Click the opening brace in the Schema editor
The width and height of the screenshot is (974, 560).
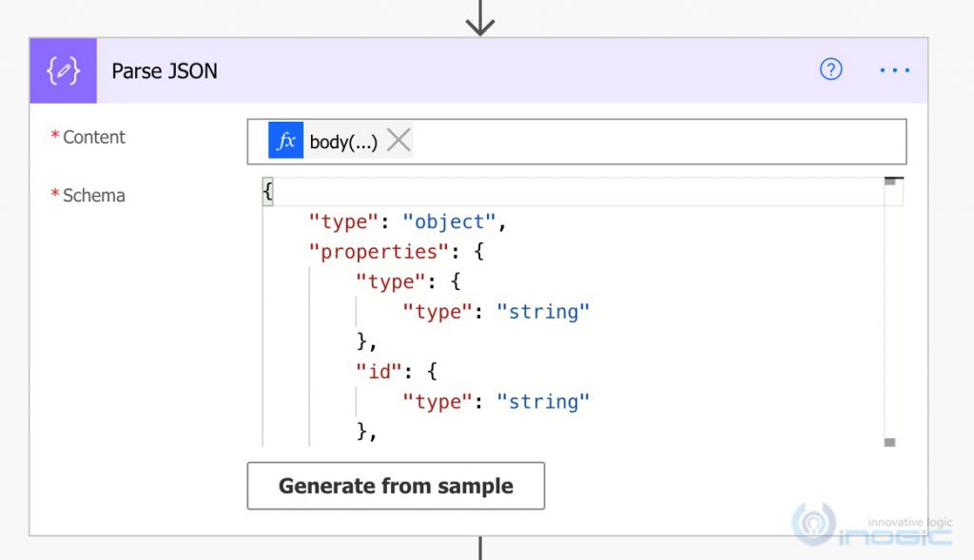pos(267,190)
